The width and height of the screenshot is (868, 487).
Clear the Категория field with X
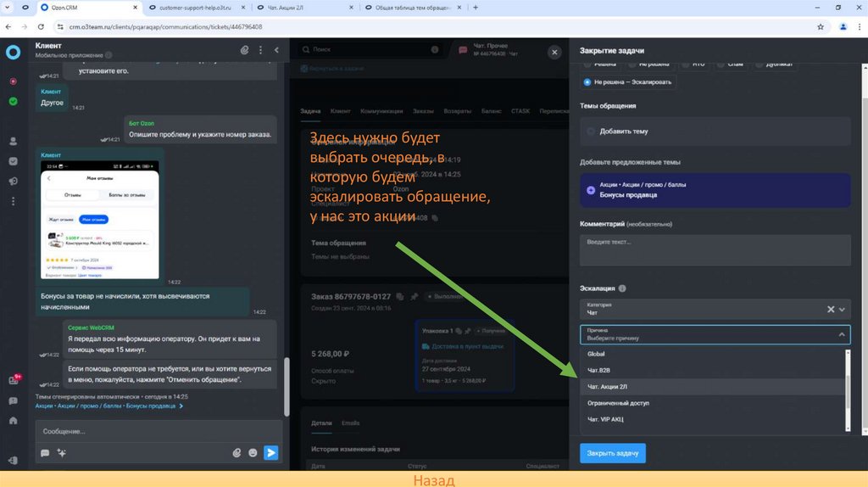pos(831,309)
